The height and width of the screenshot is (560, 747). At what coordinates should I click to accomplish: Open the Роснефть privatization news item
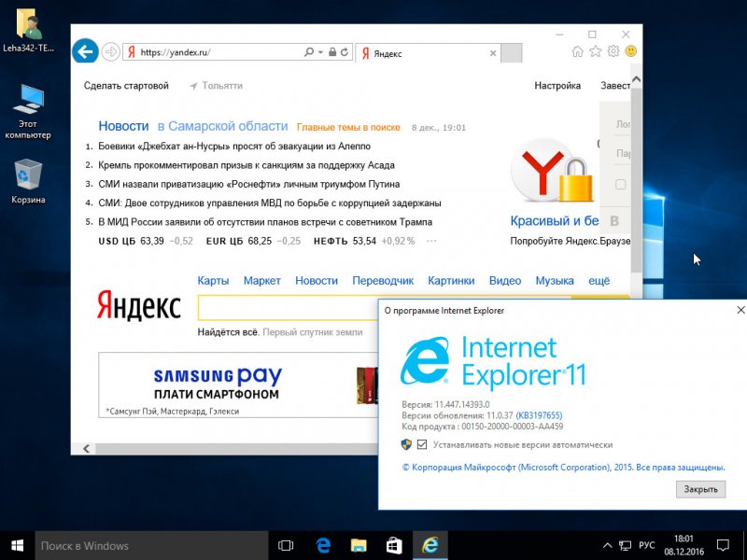[249, 184]
